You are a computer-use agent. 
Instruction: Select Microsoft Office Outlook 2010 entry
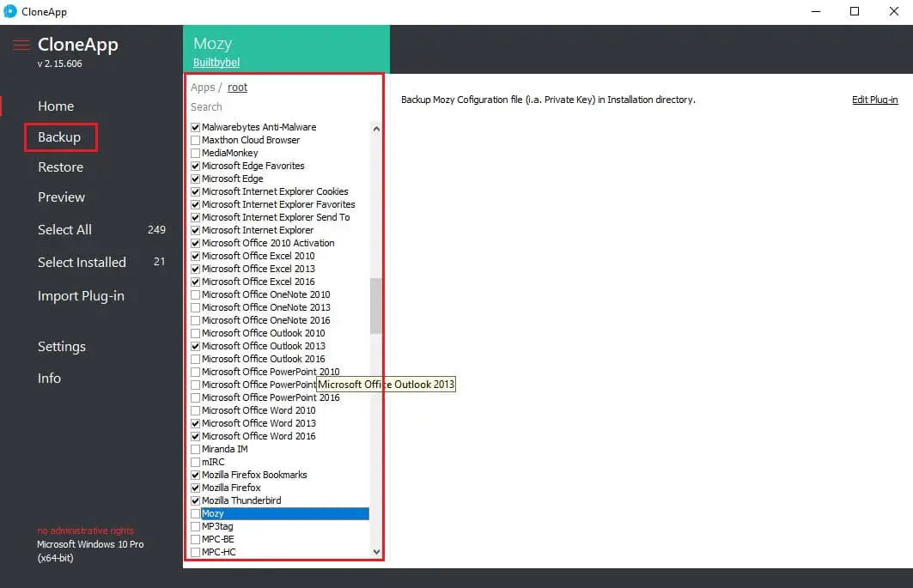pyautogui.click(x=263, y=333)
